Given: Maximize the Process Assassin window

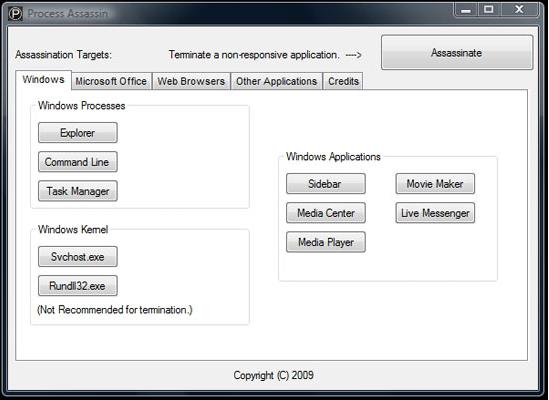Looking at the screenshot, I should 489,10.
